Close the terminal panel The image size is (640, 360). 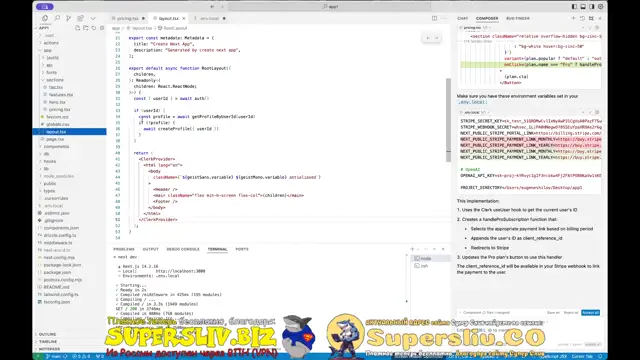click(443, 249)
